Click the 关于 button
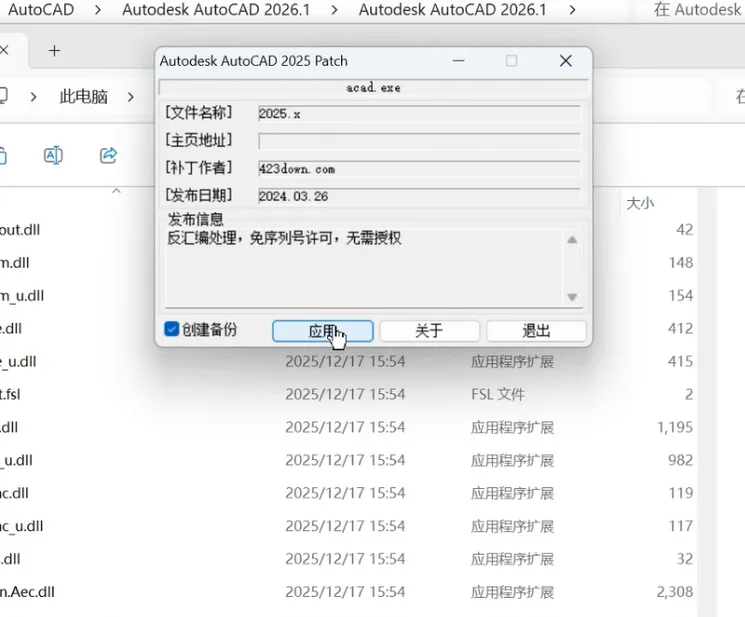 [x=429, y=331]
